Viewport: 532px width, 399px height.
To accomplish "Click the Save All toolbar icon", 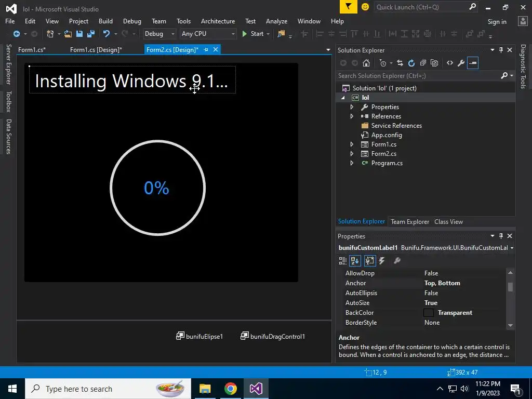I will point(90,34).
